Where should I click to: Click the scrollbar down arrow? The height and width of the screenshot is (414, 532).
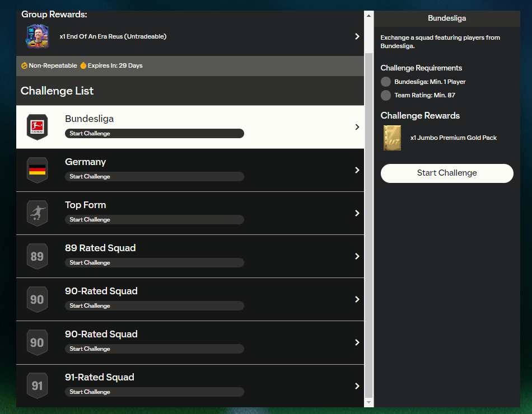[x=368, y=402]
